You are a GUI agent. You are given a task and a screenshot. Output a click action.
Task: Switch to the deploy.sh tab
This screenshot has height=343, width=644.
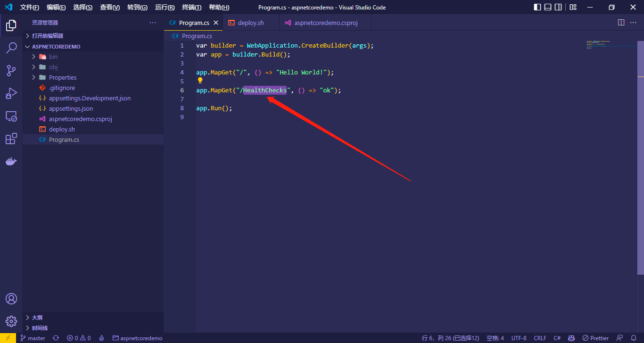click(251, 23)
